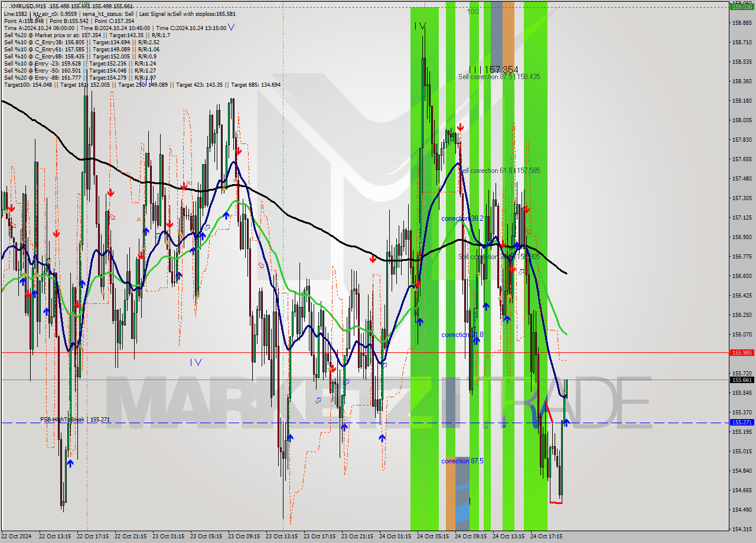Click the '23 Oct 05:15' time axis label
756x543 pixels.
click(x=206, y=537)
